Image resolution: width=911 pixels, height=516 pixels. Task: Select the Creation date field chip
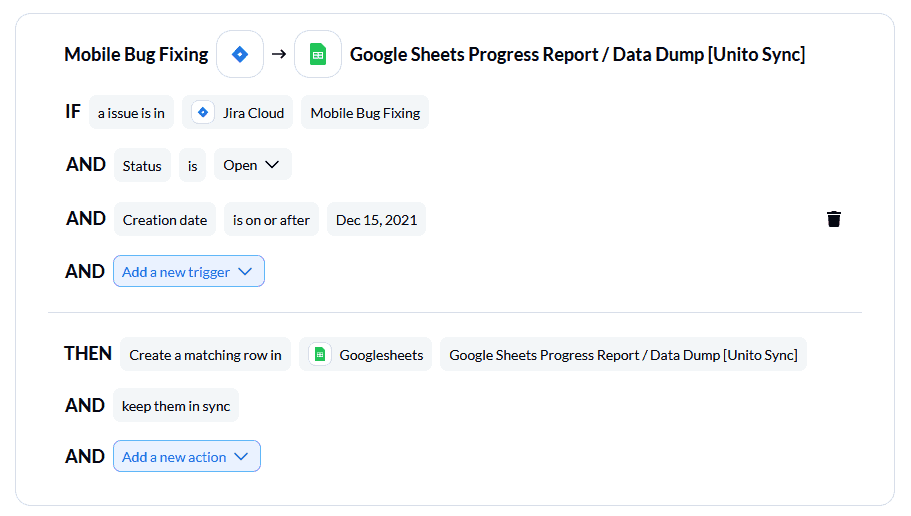click(165, 220)
